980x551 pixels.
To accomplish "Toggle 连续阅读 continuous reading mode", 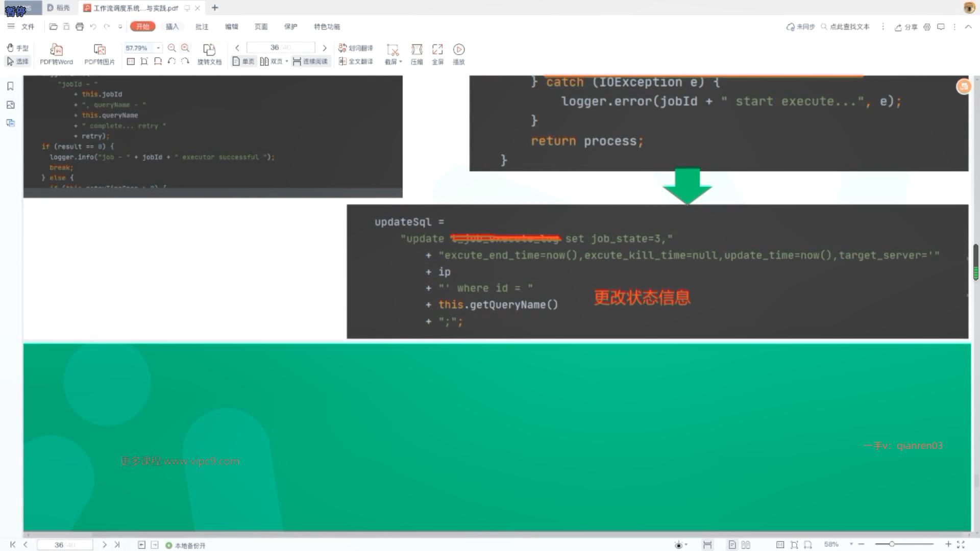I will (310, 62).
